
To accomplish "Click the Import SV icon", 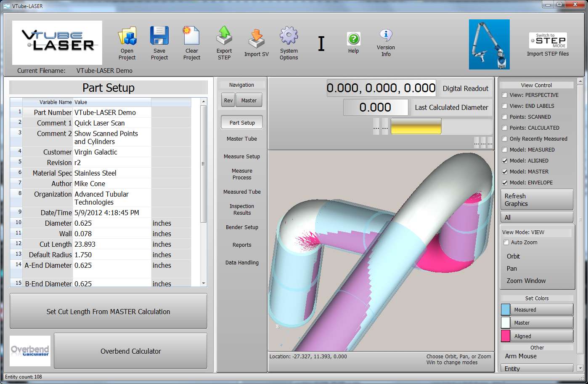I will coord(256,39).
